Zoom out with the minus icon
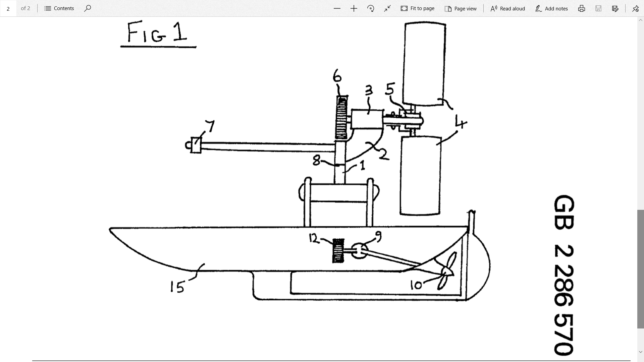The width and height of the screenshot is (644, 362). point(337,8)
